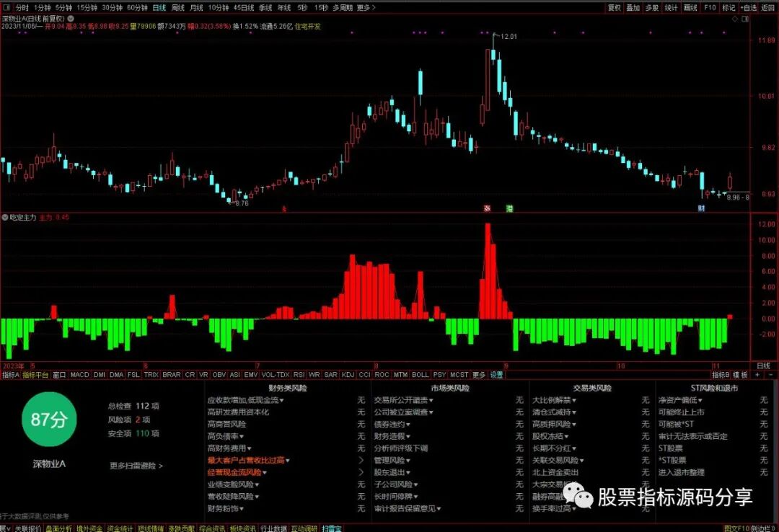
Task: Click the blue 财 marker under the chart
Action: tap(701, 208)
